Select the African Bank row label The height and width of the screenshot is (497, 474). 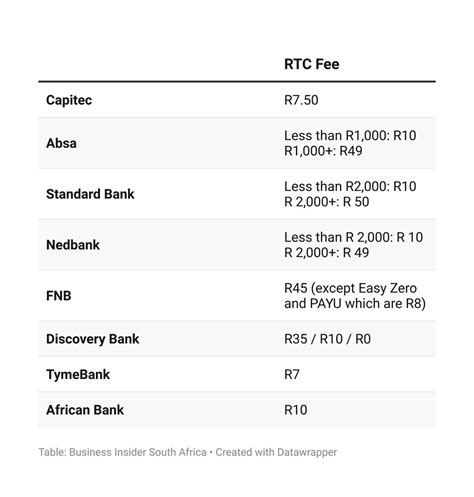tap(85, 410)
